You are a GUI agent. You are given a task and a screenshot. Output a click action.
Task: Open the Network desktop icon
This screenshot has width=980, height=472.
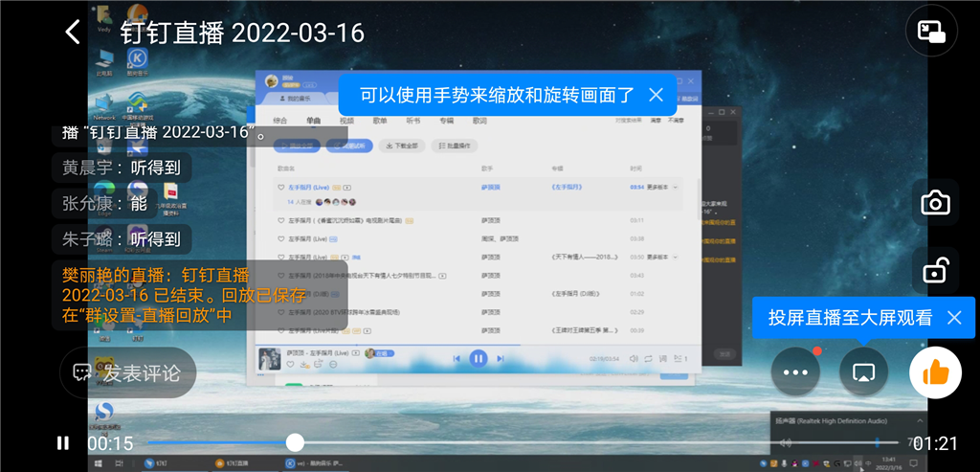click(x=103, y=107)
